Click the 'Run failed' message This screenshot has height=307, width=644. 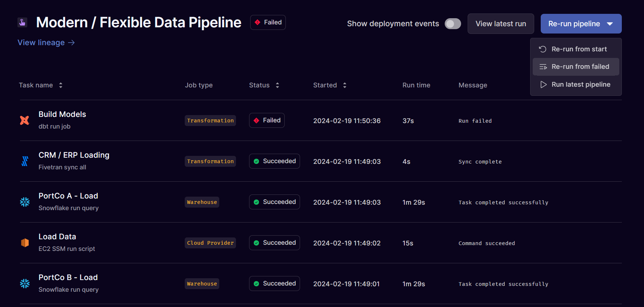pyautogui.click(x=475, y=121)
